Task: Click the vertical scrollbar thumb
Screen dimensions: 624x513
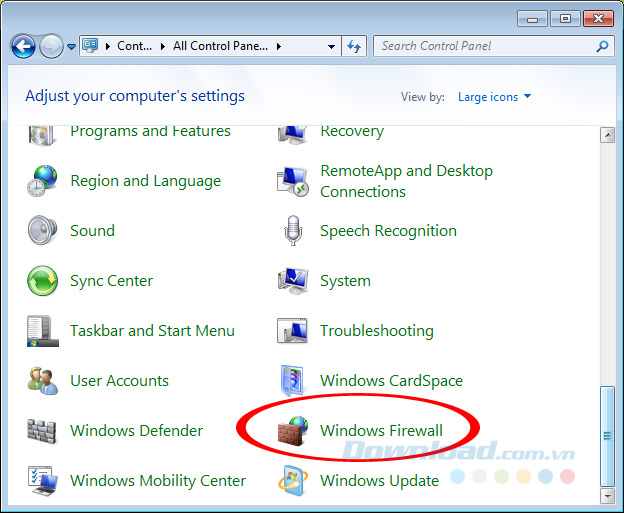Action: point(607,436)
